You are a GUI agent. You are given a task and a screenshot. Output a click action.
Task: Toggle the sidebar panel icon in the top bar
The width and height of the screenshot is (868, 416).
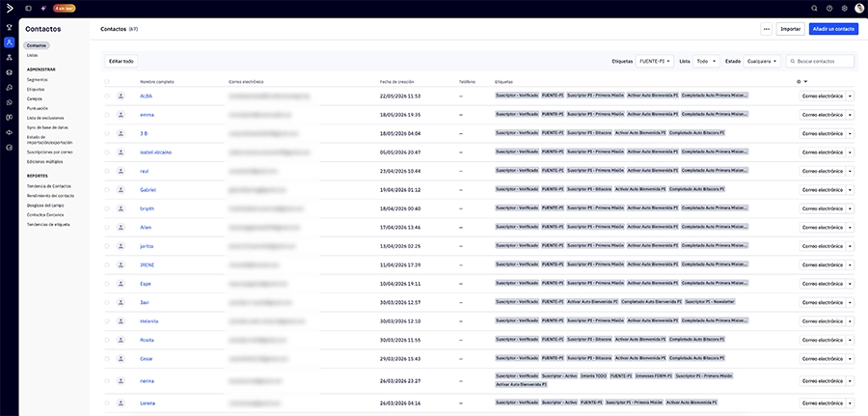click(x=28, y=9)
